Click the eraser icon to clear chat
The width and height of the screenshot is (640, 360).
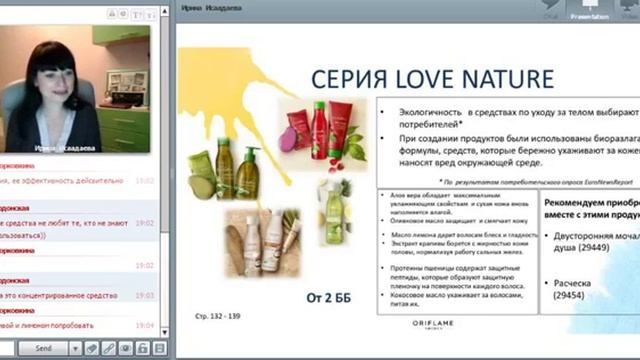pos(92,348)
